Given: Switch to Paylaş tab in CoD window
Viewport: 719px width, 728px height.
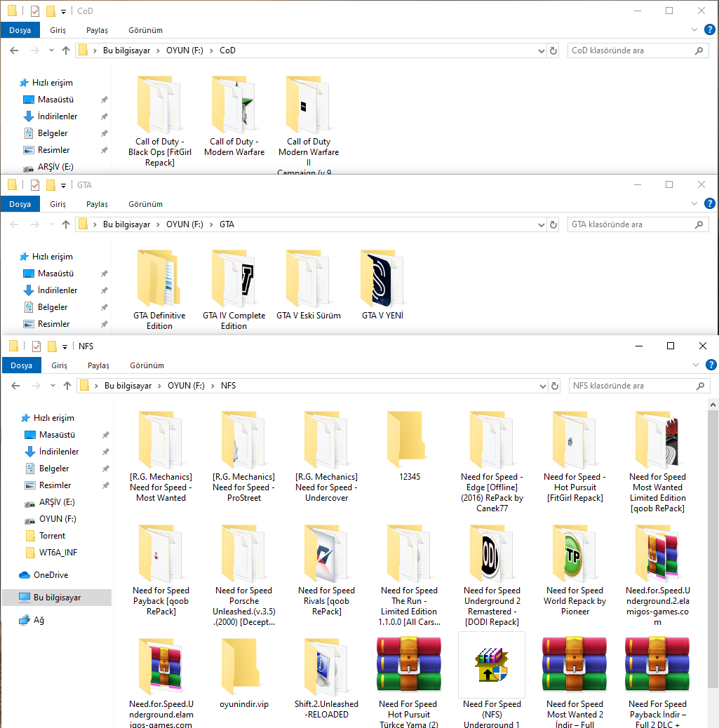Looking at the screenshot, I should click(97, 30).
